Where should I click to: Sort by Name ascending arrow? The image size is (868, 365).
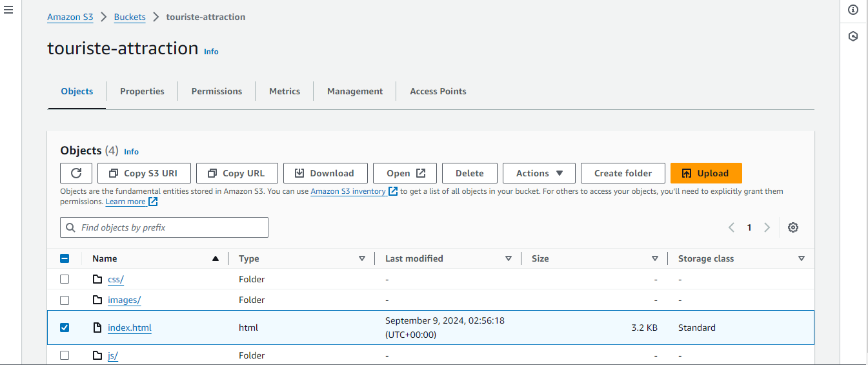(216, 258)
